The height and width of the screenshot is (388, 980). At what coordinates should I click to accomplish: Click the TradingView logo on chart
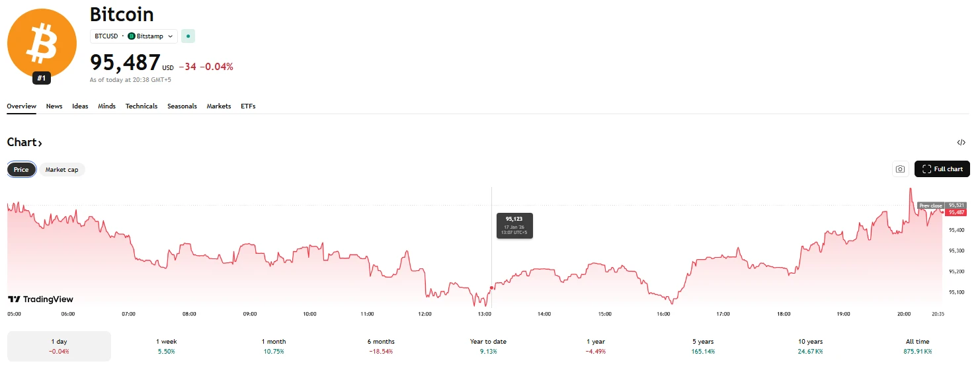coord(40,299)
